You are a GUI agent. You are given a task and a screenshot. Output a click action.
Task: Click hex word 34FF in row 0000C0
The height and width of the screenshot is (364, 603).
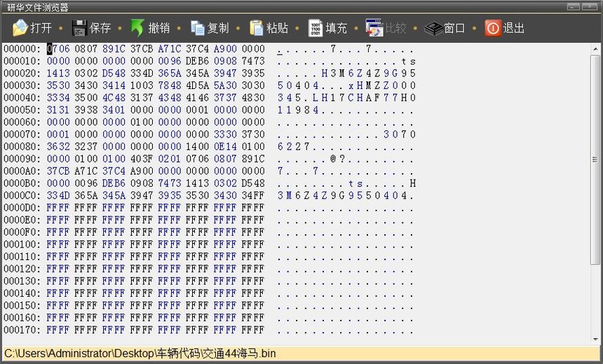tap(253, 196)
